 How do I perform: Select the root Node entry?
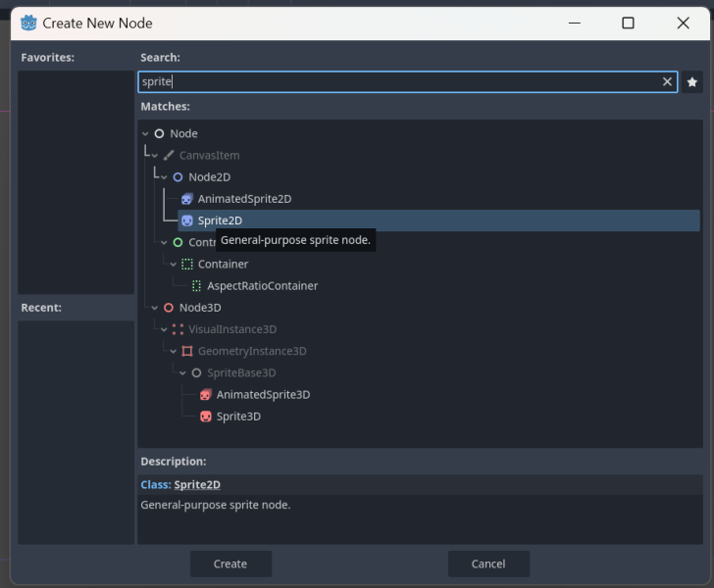183,134
